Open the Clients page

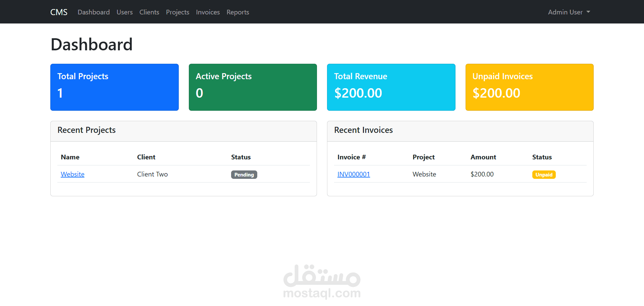[x=149, y=12]
